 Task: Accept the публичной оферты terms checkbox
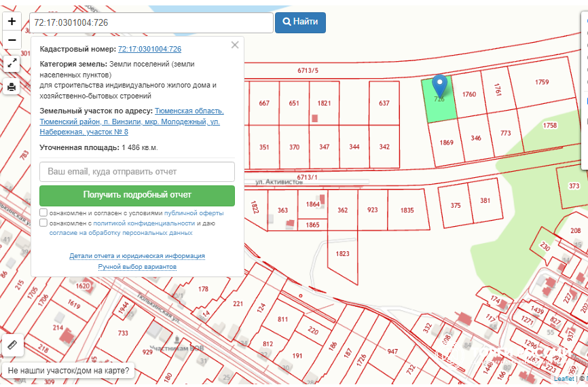click(x=43, y=213)
